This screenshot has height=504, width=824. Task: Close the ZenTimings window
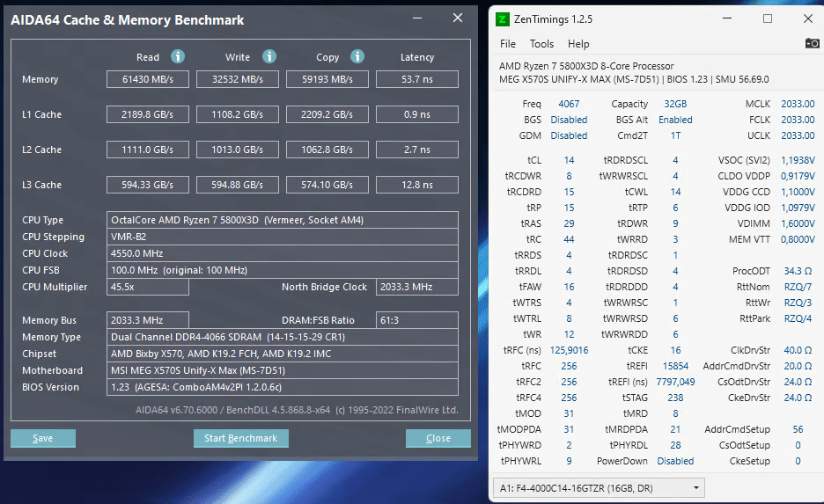point(808,18)
